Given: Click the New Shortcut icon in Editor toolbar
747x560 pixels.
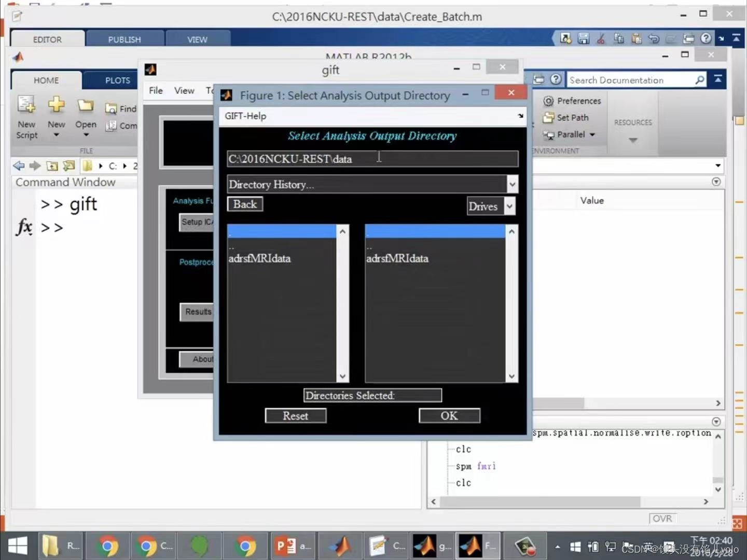Looking at the screenshot, I should (x=566, y=38).
